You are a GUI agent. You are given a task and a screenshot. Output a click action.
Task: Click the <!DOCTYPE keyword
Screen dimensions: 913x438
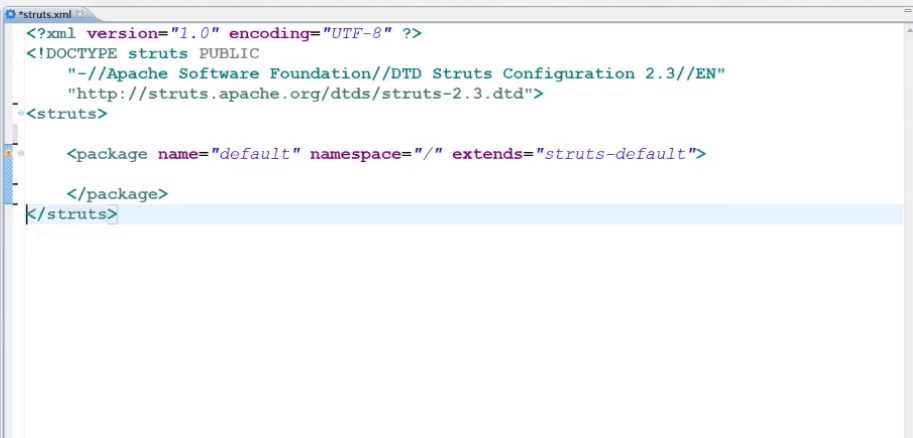(72, 54)
